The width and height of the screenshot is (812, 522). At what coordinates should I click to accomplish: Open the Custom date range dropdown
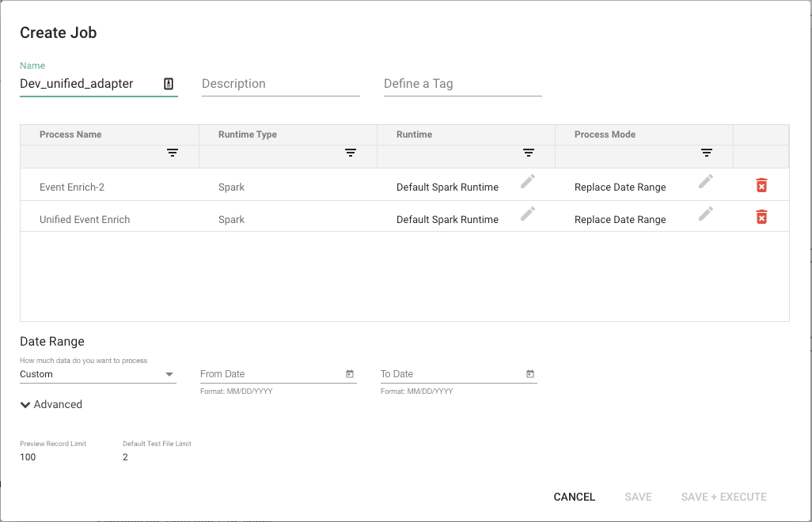(97, 374)
